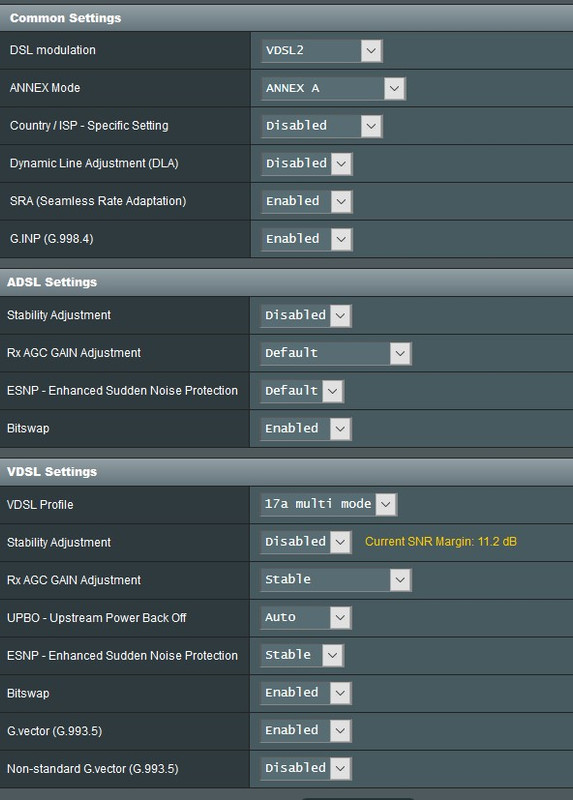Click the Stability Adjustment label under ADSL Settings

click(59, 315)
